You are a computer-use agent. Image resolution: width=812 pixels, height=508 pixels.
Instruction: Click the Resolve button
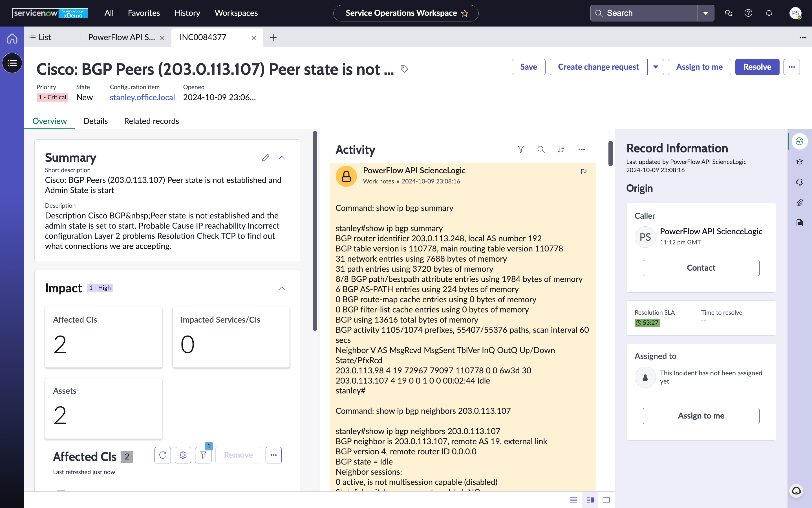(x=757, y=67)
